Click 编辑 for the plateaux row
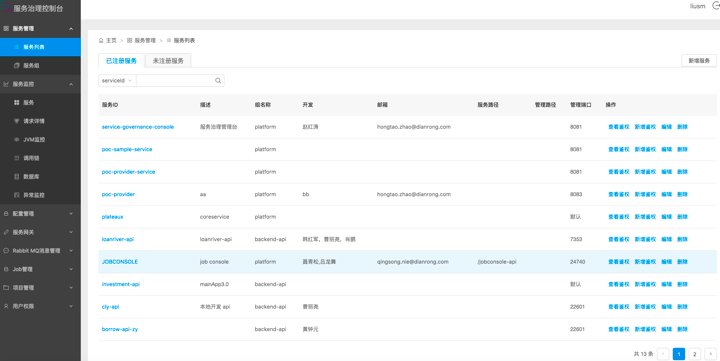 (667, 217)
